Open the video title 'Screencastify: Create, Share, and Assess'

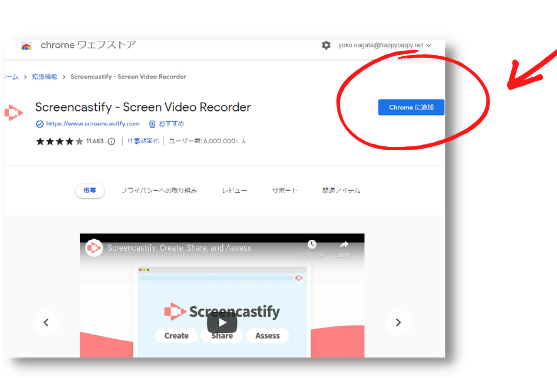pos(179,248)
